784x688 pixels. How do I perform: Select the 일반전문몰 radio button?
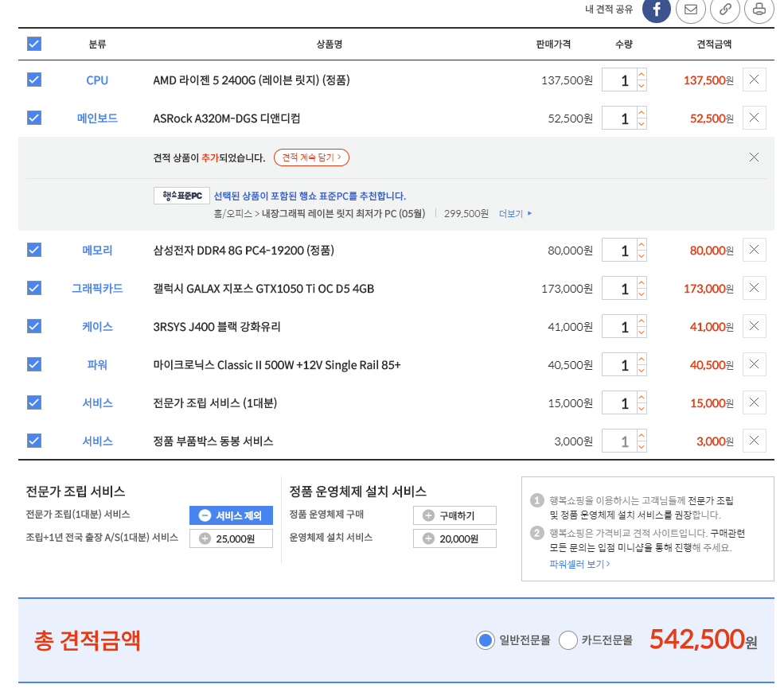click(x=485, y=640)
